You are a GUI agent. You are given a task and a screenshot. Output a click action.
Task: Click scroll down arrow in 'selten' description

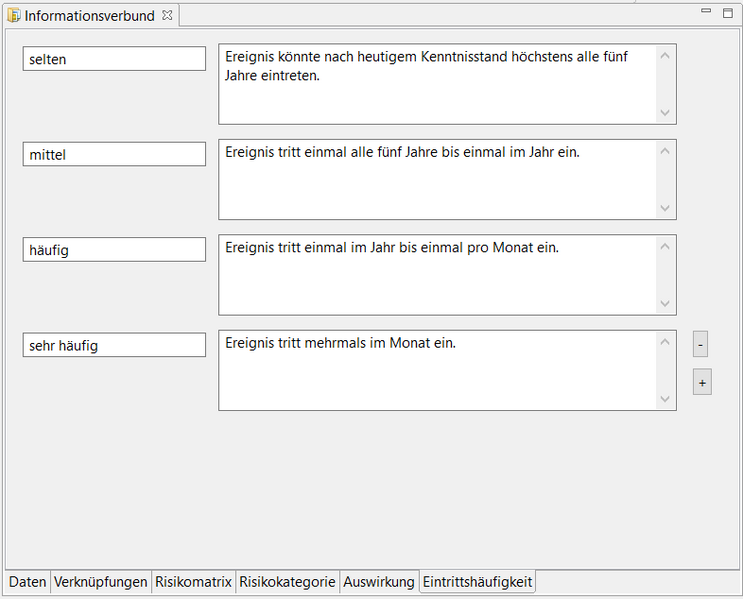pyautogui.click(x=665, y=113)
